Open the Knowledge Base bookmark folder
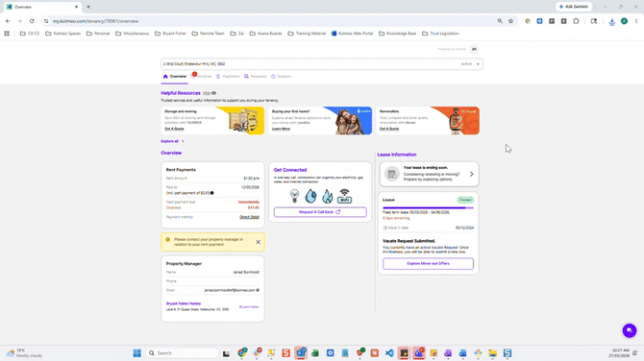Screen dimensions: 644x361 tap(398, 34)
